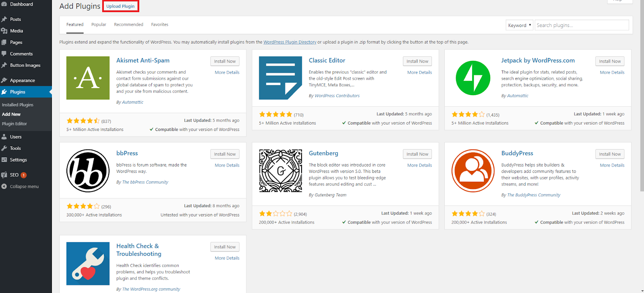This screenshot has width=644, height=293.
Task: Open the Jetpack plugin logo
Action: [x=473, y=78]
